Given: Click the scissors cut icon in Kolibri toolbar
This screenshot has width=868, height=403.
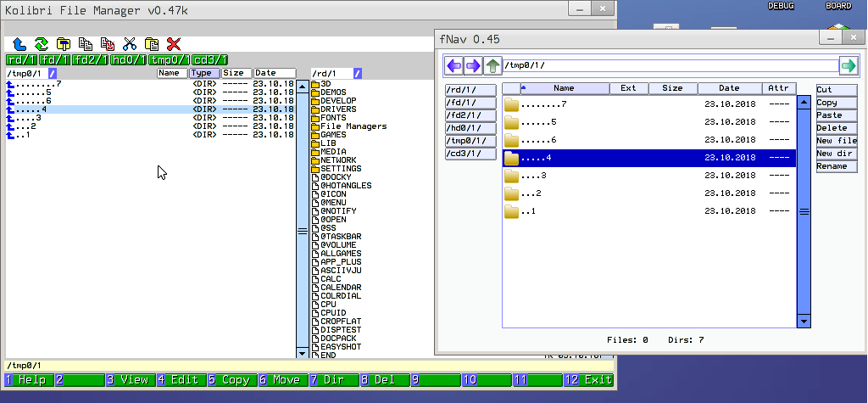Looking at the screenshot, I should [130, 44].
